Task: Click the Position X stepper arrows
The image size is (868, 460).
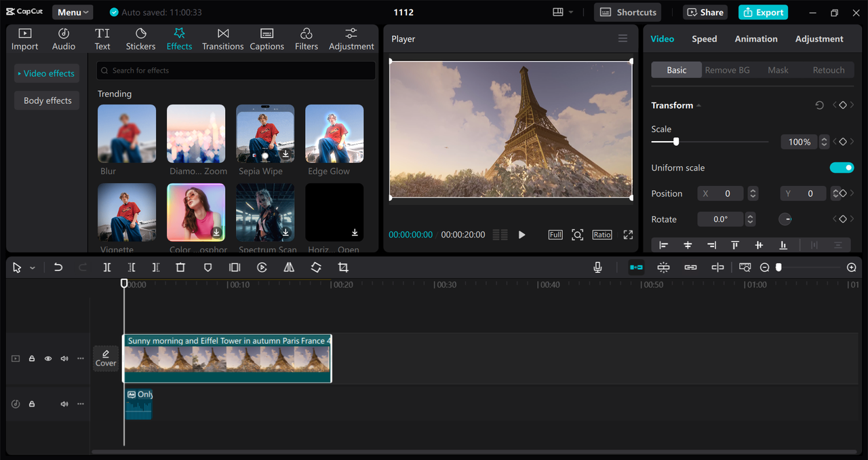Action: click(753, 193)
